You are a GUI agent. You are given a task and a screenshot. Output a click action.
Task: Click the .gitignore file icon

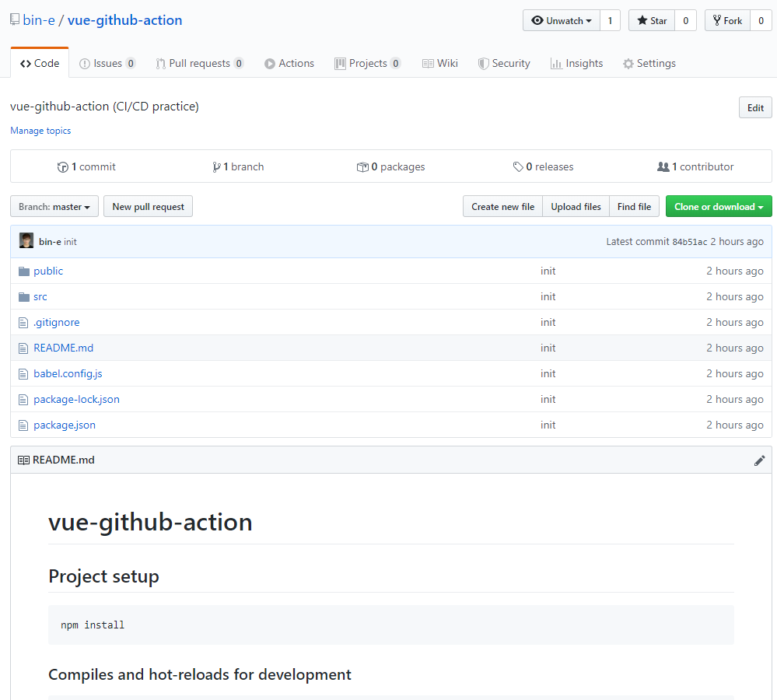point(23,323)
